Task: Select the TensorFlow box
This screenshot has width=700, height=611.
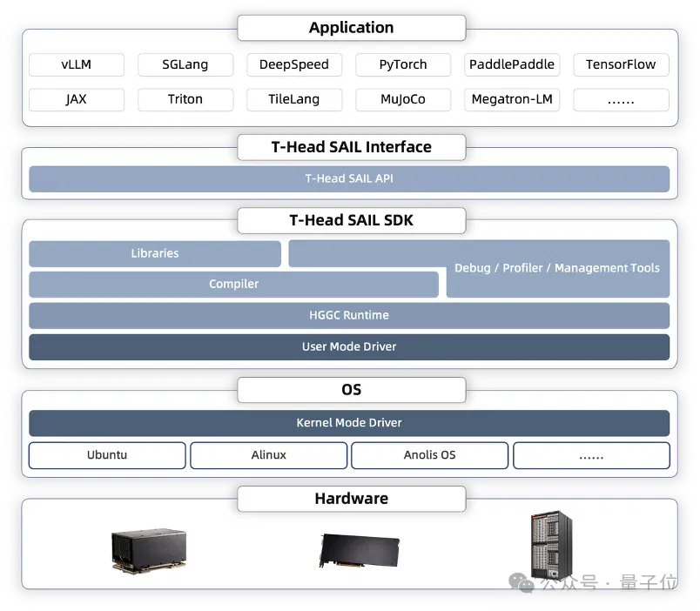Action: tap(621, 64)
